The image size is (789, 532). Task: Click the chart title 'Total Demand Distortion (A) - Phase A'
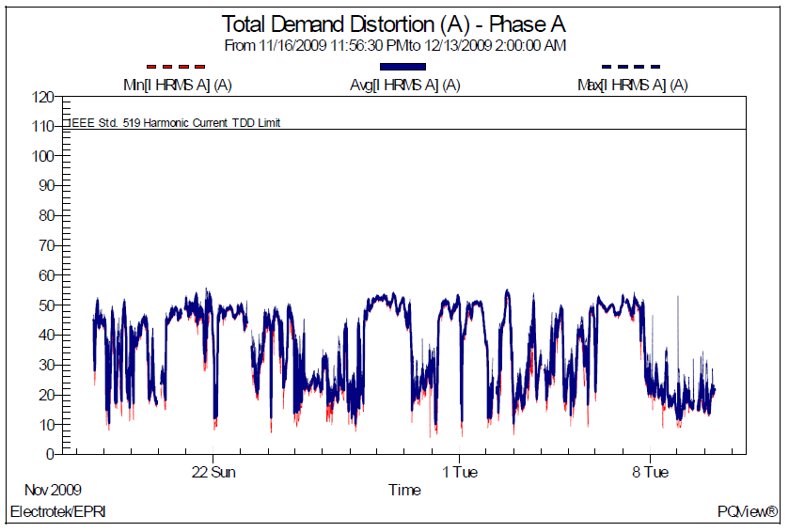[x=394, y=23]
